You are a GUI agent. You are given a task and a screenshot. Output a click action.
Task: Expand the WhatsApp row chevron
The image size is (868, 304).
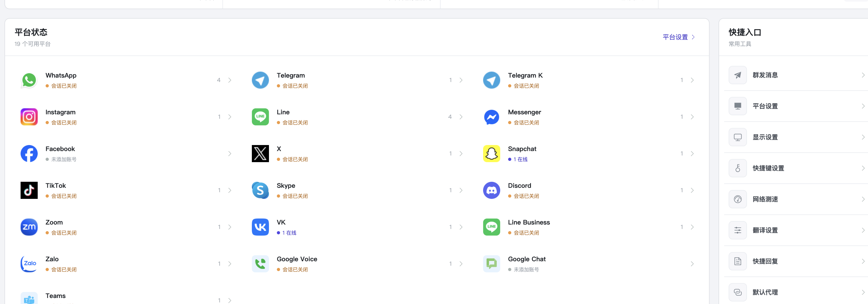click(x=230, y=80)
